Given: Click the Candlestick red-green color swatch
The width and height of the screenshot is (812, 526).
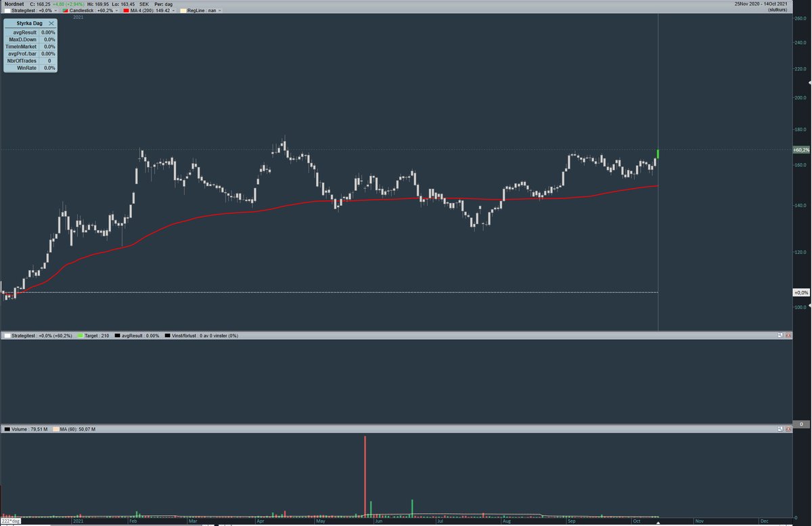Looking at the screenshot, I should click(x=65, y=12).
